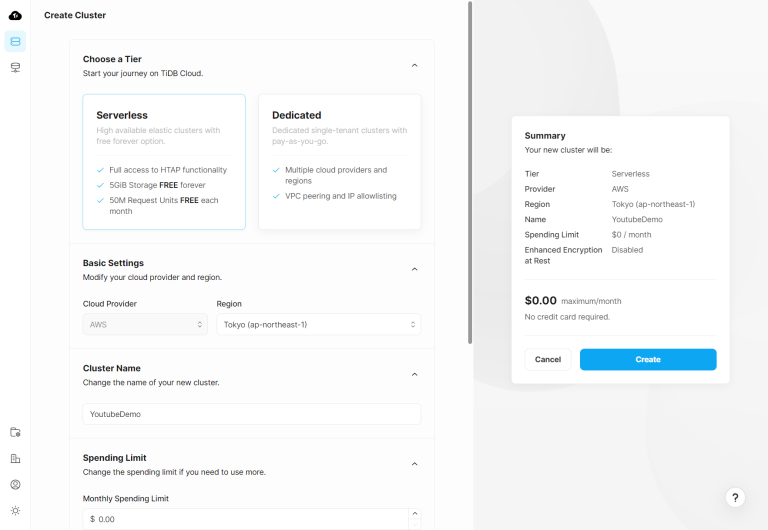
Task: Collapse the Cluster Name section
Action: tap(414, 375)
